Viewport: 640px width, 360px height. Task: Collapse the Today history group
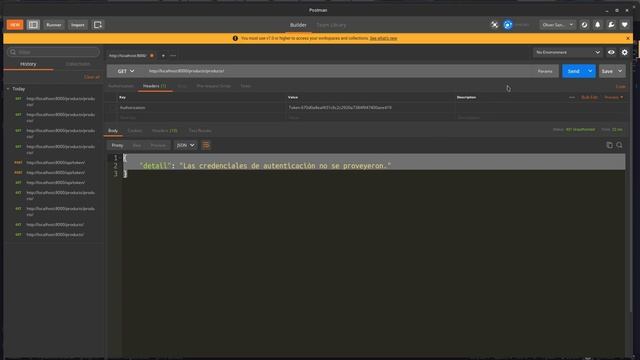[x=8, y=89]
